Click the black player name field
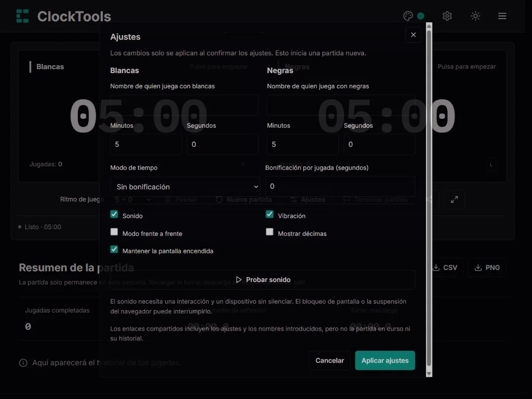 341,105
